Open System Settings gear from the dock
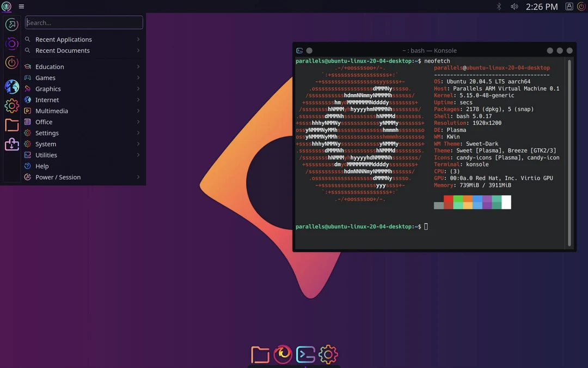This screenshot has width=588, height=368. pyautogui.click(x=328, y=354)
